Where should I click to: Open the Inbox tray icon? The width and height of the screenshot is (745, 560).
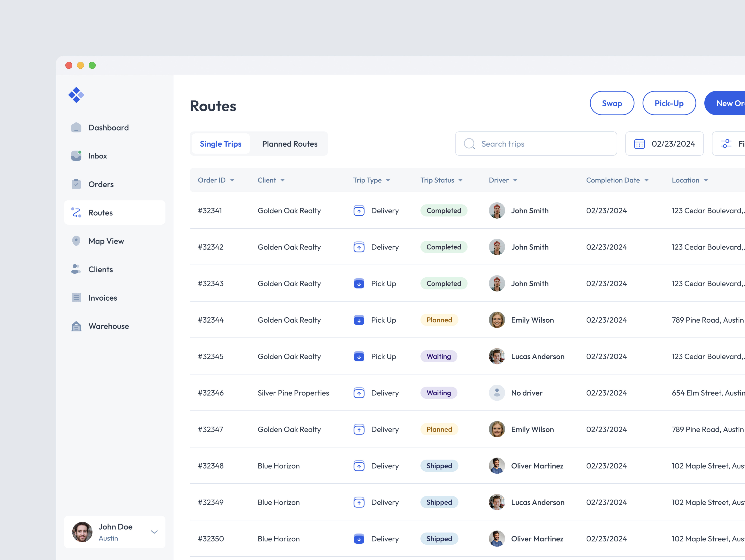pos(76,156)
